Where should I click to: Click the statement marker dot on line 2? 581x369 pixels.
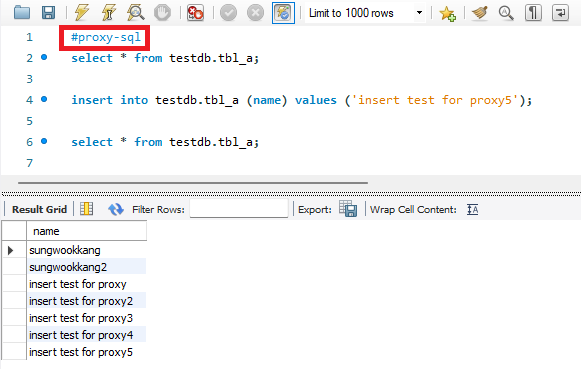click(44, 57)
